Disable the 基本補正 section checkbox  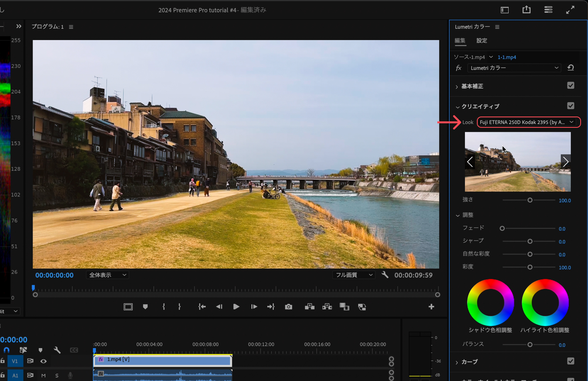(571, 85)
